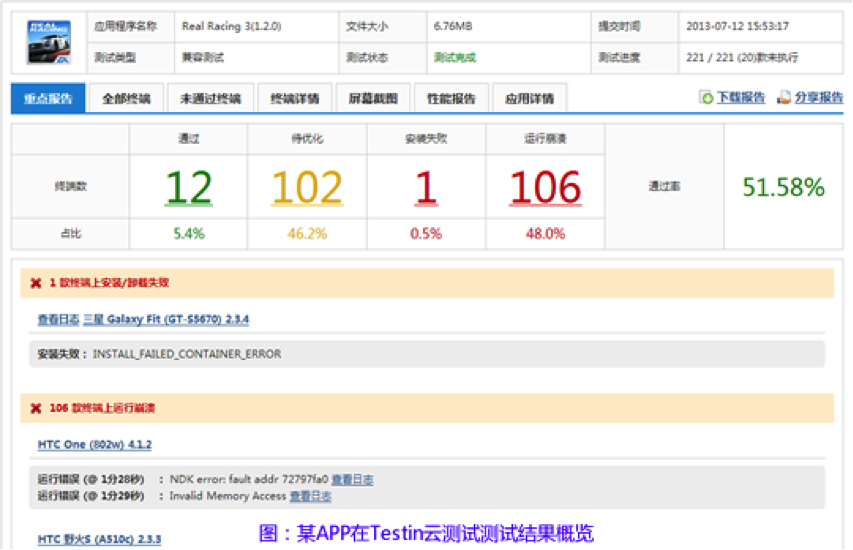Open the 屏幕截图 tab
The image size is (853, 550).
(373, 98)
